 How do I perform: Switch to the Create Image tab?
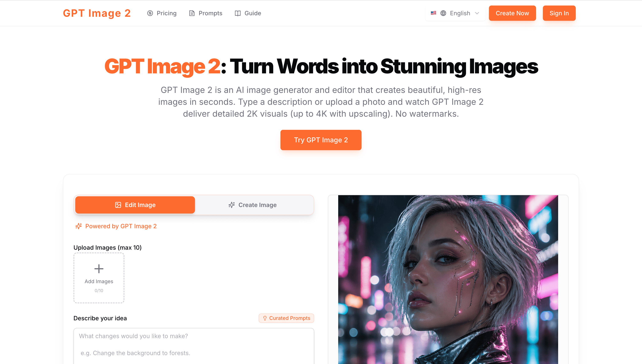tap(253, 205)
